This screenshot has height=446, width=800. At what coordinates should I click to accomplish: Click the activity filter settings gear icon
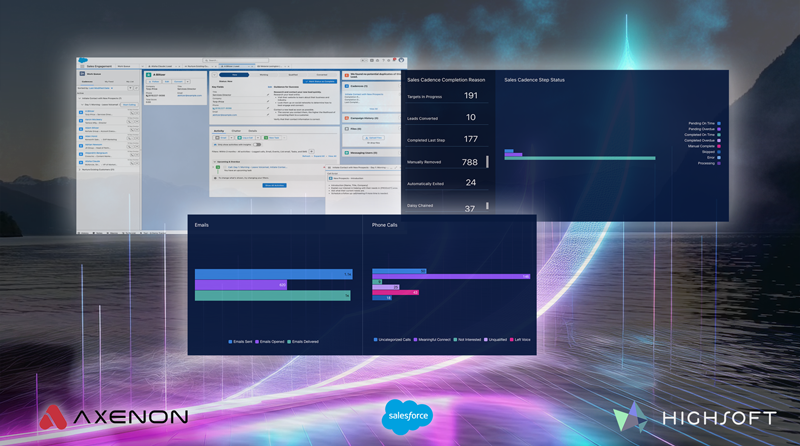[x=311, y=152]
